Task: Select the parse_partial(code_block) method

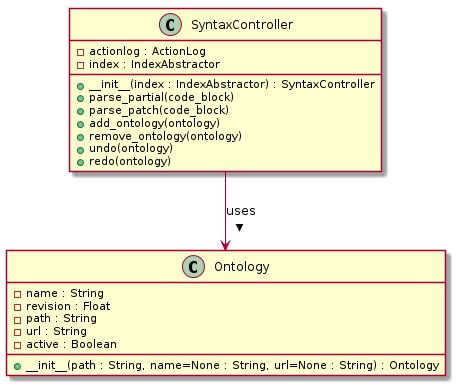Action: click(x=161, y=97)
